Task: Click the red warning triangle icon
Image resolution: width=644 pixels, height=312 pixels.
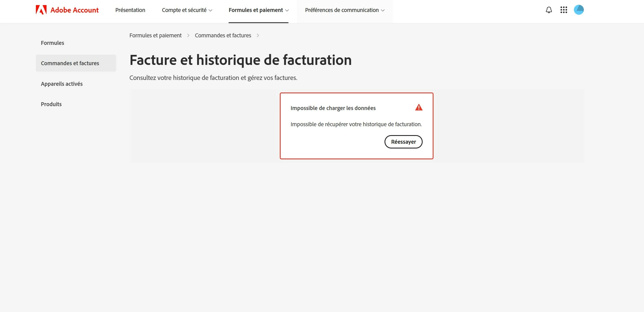Action: click(x=419, y=108)
